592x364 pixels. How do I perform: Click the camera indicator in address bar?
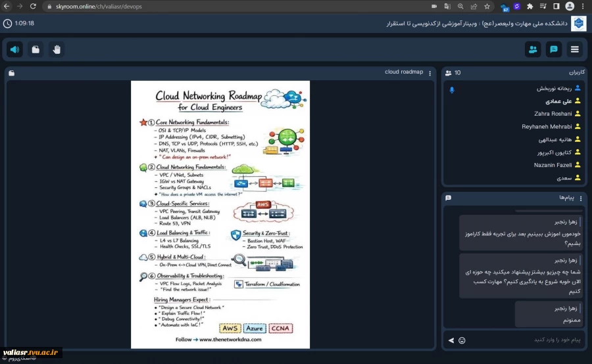434,7
